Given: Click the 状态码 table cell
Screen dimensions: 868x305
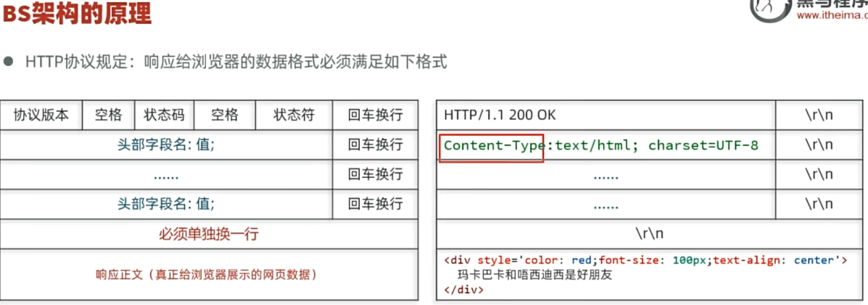Looking at the screenshot, I should [165, 115].
